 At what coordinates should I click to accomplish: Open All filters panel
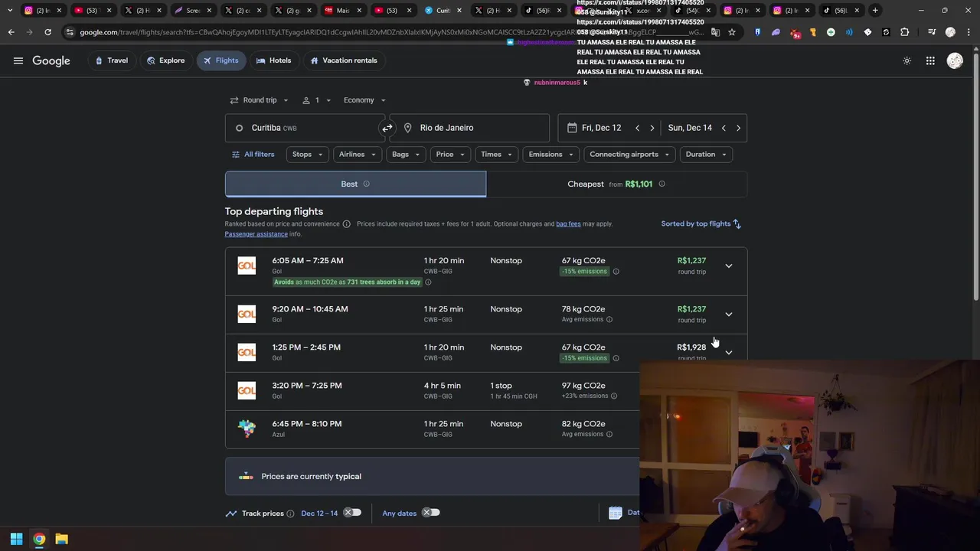[x=253, y=155]
